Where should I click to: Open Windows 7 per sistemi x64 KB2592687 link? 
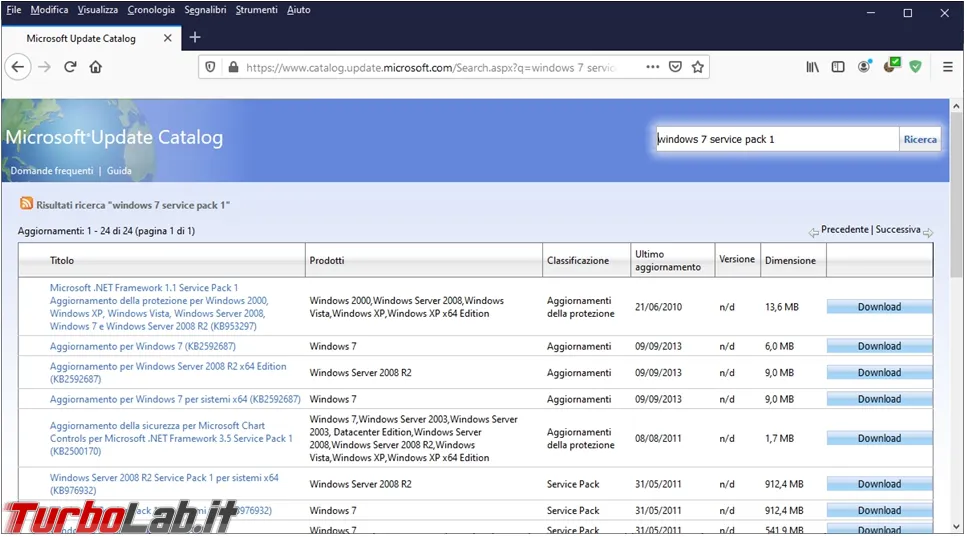tap(175, 400)
